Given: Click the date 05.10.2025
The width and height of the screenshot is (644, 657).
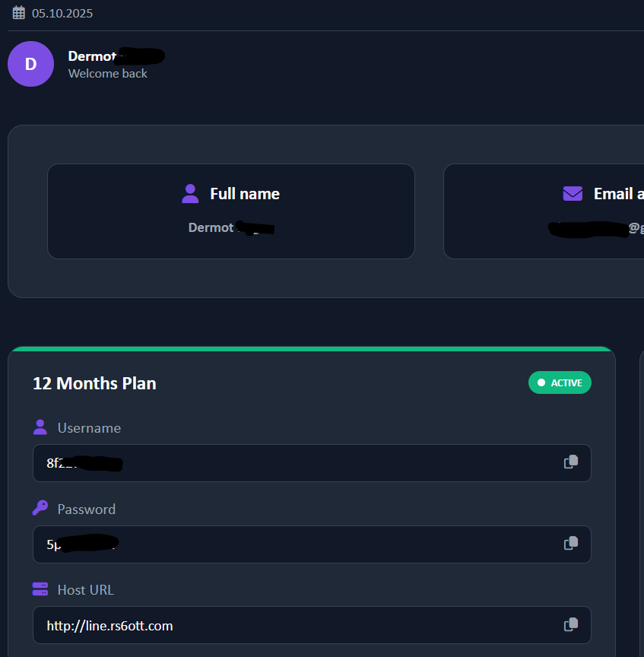Looking at the screenshot, I should (62, 14).
